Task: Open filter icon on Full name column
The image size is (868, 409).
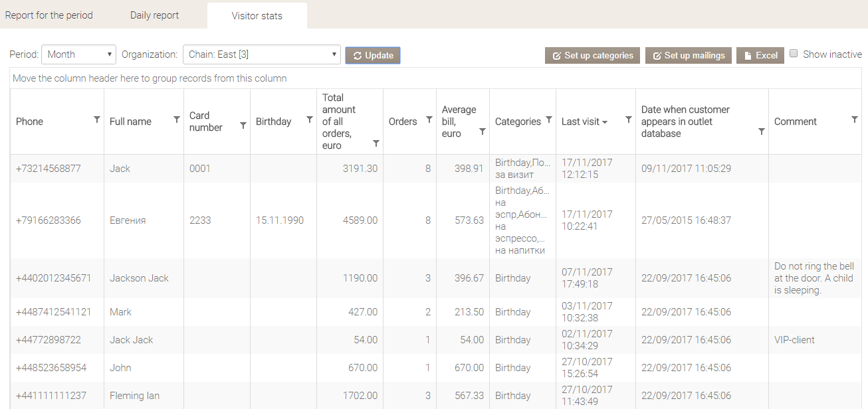Action: (x=177, y=120)
